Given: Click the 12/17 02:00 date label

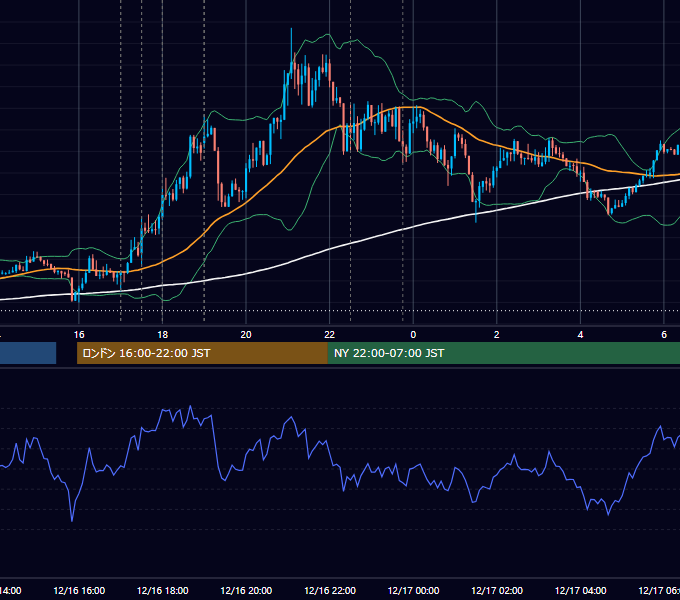Looking at the screenshot, I should tap(497, 590).
